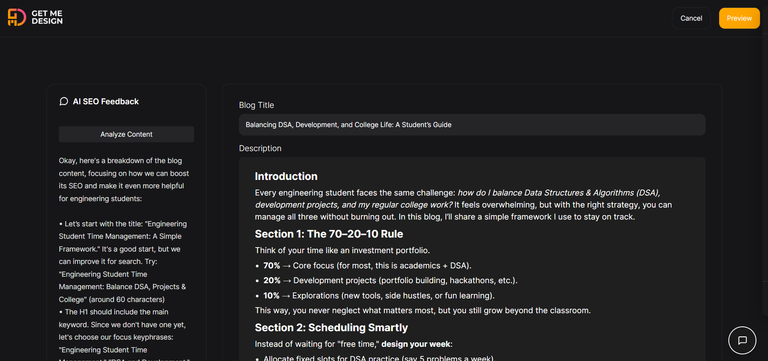The width and height of the screenshot is (768, 361).
Task: Click feedback bullet 'Let's start with the title'
Action: 123,262
